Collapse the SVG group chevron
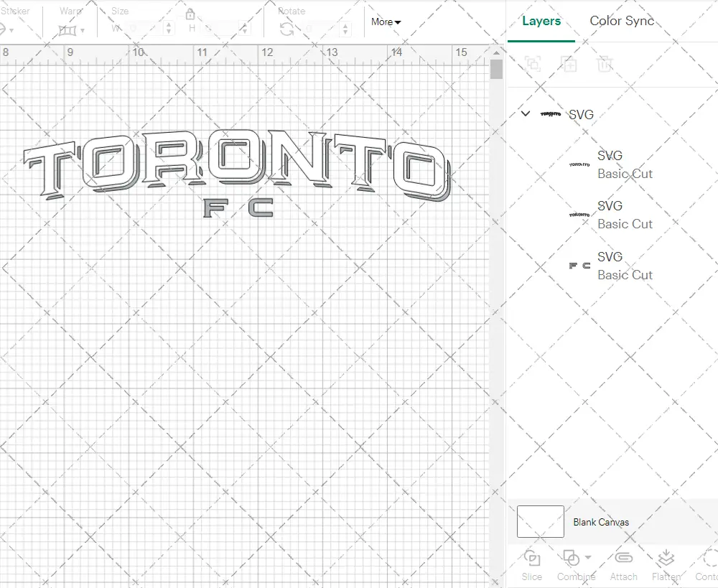 (x=526, y=113)
